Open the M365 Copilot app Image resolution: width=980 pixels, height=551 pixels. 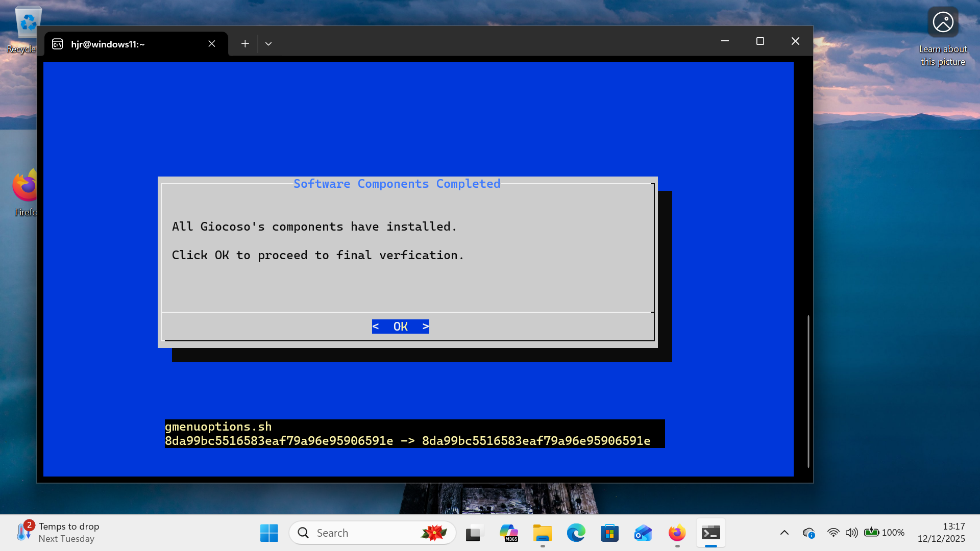[x=509, y=532]
